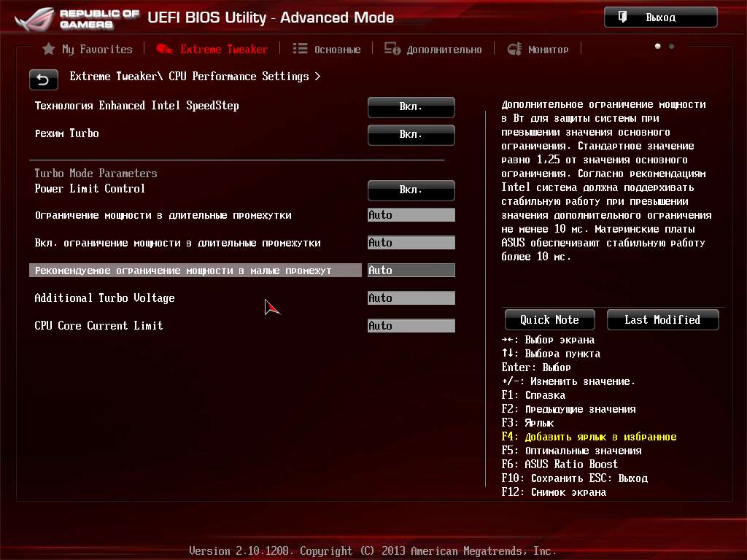This screenshot has height=560, width=747.
Task: Click the Выбор экрана arrow keys hint
Action: point(548,340)
